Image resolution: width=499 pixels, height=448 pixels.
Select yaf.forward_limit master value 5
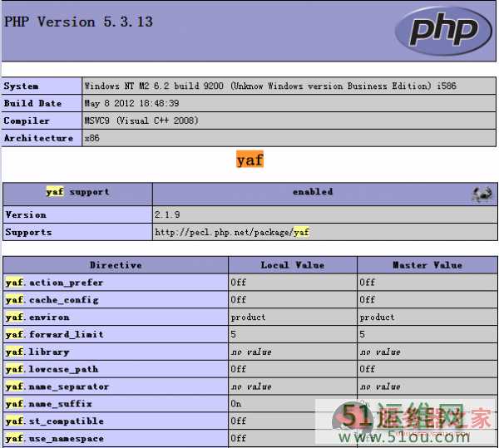(x=427, y=334)
